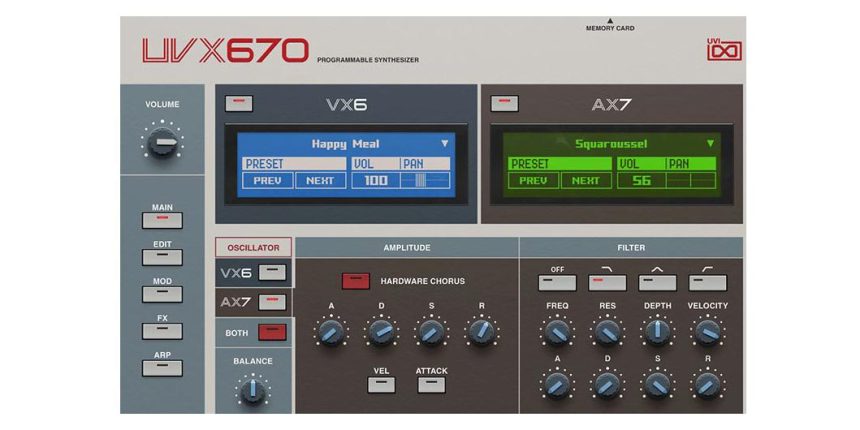Image resolution: width=860 pixels, height=430 pixels.
Task: Select the high-pass filter shape button
Action: coord(707,283)
